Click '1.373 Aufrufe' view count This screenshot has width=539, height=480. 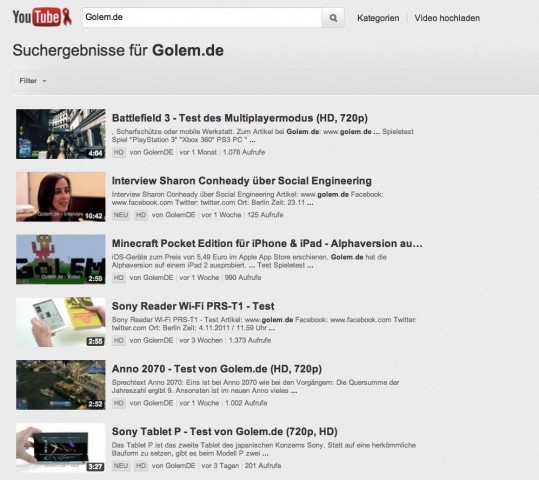(250, 341)
